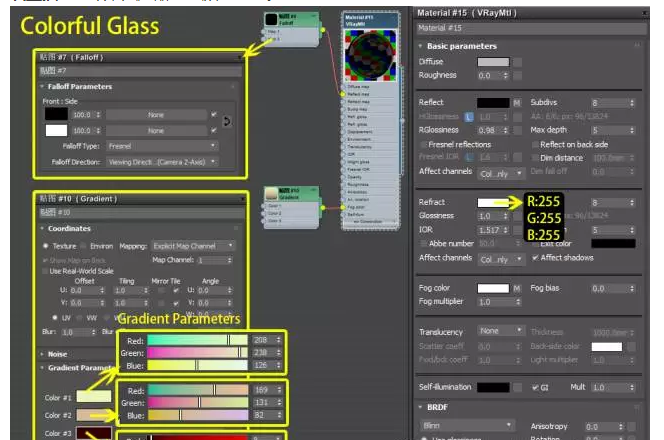Click the black Reflect color swatch
This screenshot has width=664, height=440.
point(492,103)
